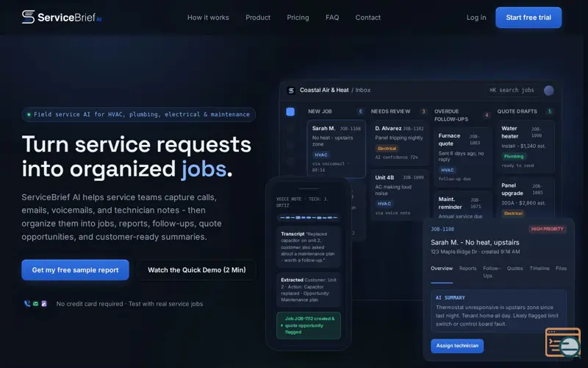
Task: Click the QUOTE DRAFTS count badge 5
Action: (550, 112)
